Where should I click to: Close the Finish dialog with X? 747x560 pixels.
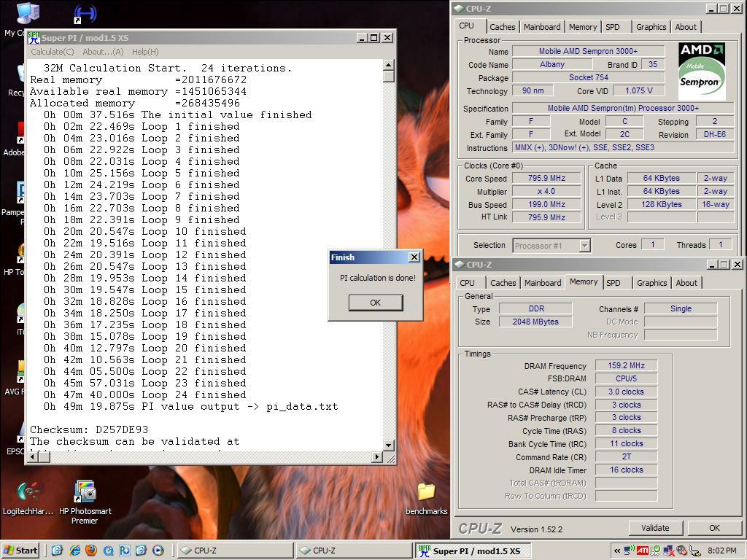[414, 257]
